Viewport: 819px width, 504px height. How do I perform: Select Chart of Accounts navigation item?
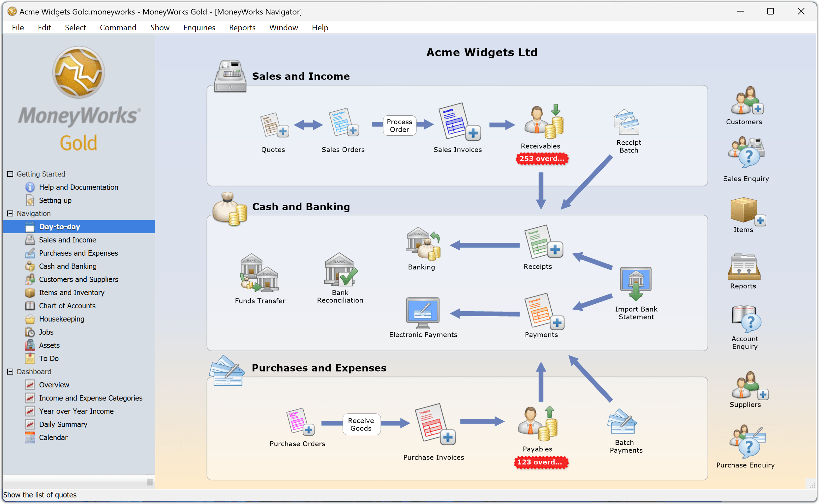click(66, 306)
